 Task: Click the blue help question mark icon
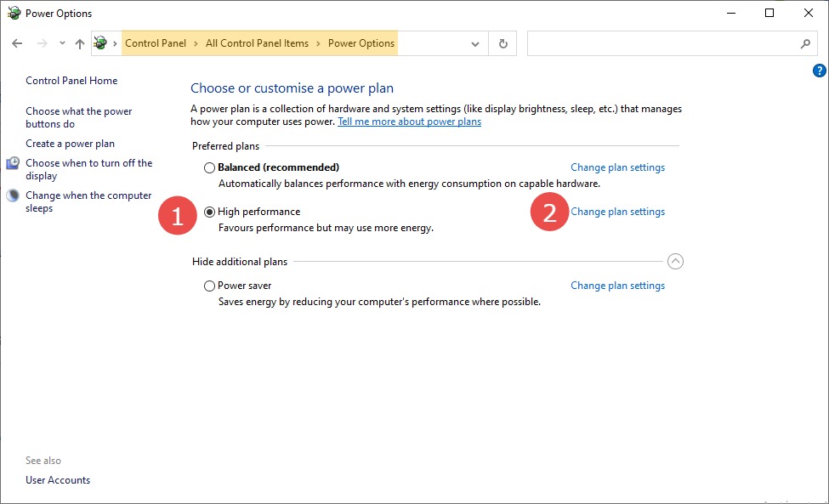[820, 71]
